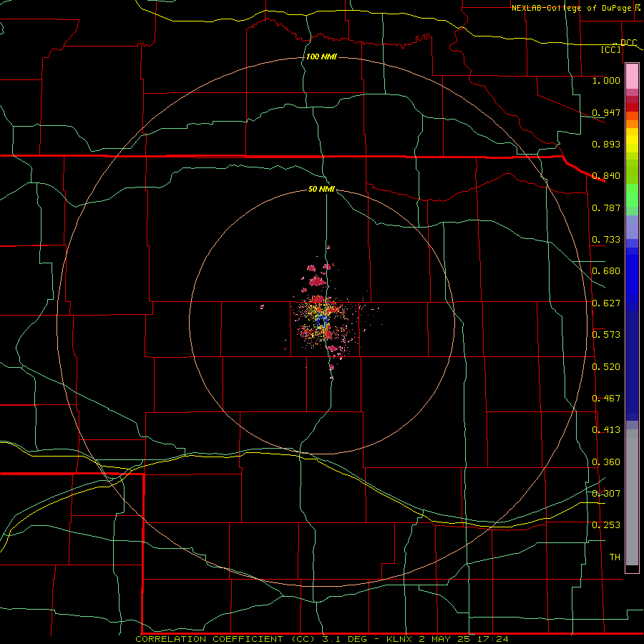Click the 0.627 color scale label
Image resolution: width=644 pixels, height=644 pixels.
pyautogui.click(x=606, y=303)
